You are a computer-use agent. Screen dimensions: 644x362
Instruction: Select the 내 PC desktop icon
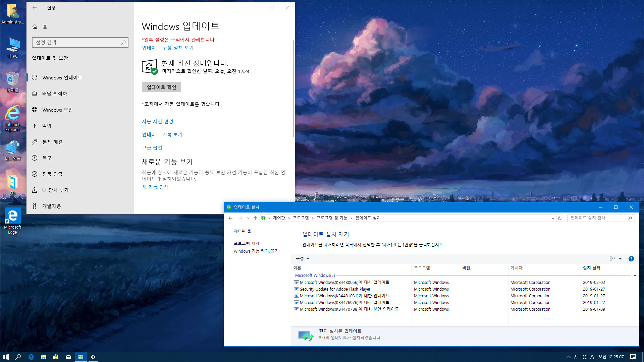pyautogui.click(x=13, y=48)
